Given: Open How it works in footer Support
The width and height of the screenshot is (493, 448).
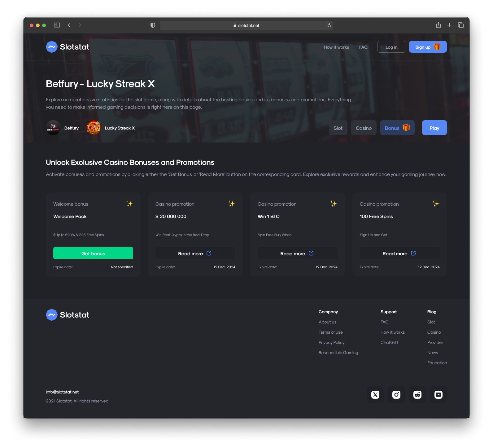Looking at the screenshot, I should [x=393, y=332].
